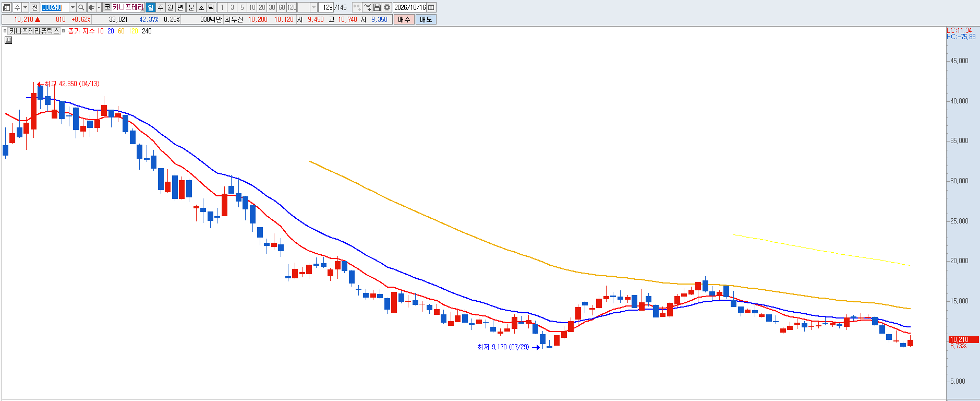Screen dimensions: 980x401
Task: Select the 5 interval toolbar button
Action: tap(242, 7)
